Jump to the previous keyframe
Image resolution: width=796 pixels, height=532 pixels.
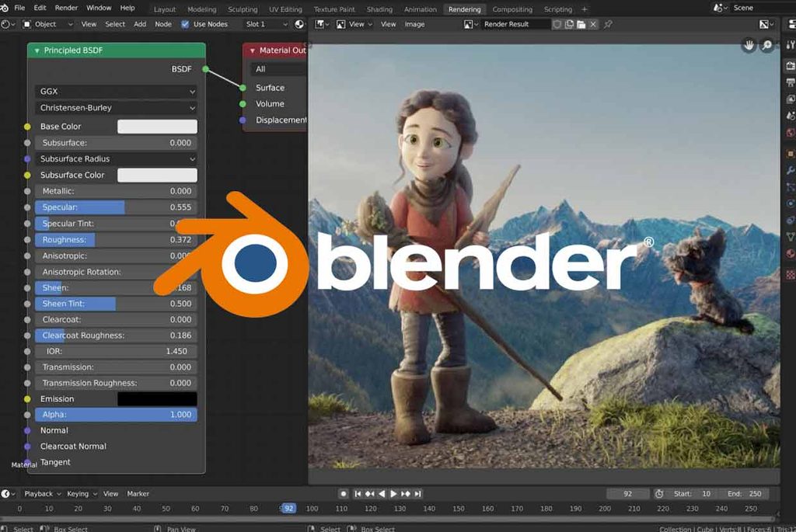pyautogui.click(x=369, y=493)
